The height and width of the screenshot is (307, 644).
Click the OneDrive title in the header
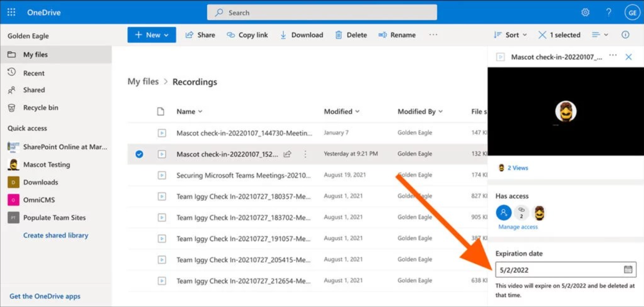[x=44, y=13]
